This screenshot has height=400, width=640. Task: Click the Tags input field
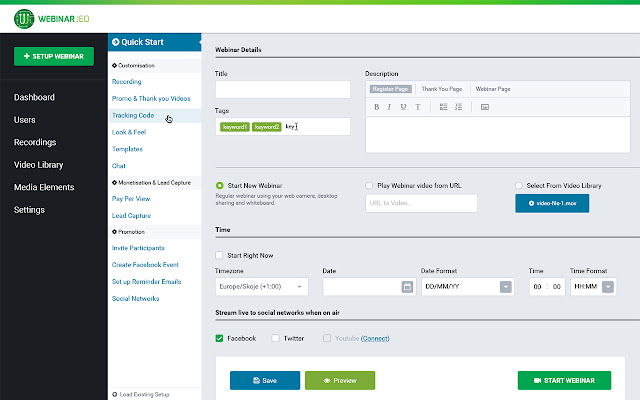pyautogui.click(x=283, y=127)
